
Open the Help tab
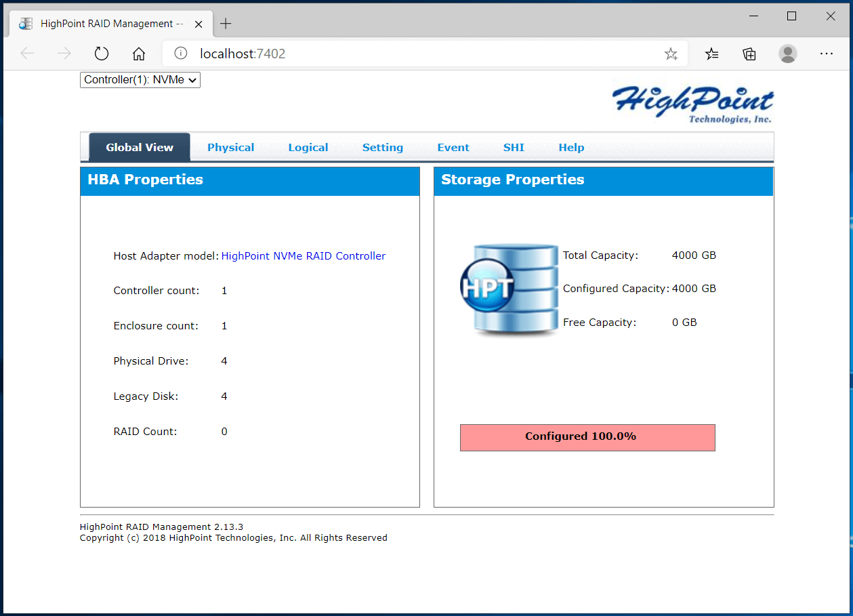[x=571, y=147]
